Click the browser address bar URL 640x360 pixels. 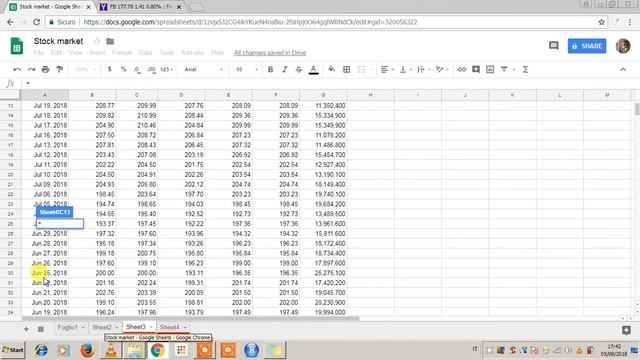click(x=250, y=22)
